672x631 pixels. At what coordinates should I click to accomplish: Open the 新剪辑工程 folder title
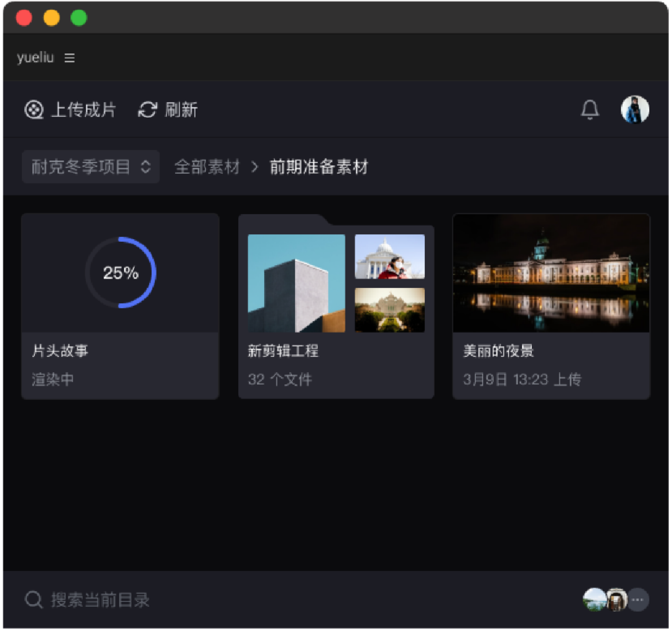pyautogui.click(x=283, y=351)
